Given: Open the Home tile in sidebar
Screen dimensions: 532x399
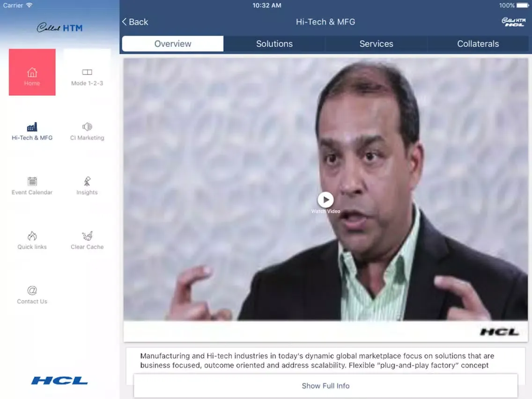Looking at the screenshot, I should [32, 73].
